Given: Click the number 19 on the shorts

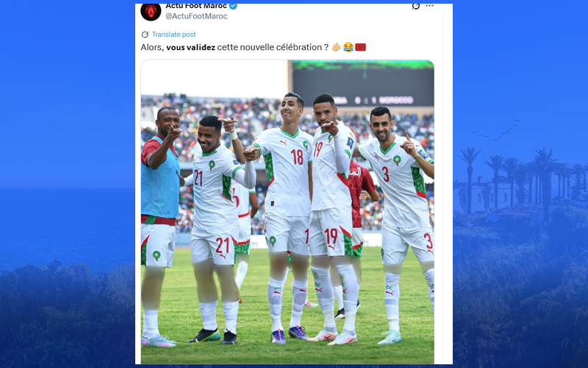Looking at the screenshot, I should point(331,236).
